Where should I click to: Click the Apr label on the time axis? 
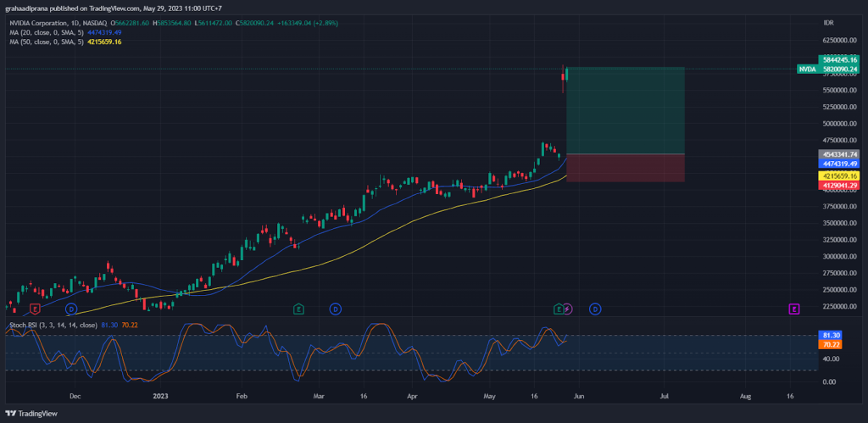411,397
